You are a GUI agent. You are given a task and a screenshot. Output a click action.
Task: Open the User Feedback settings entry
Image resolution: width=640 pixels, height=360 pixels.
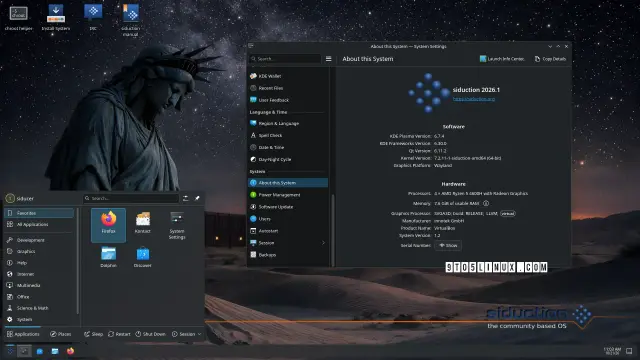pos(287,100)
